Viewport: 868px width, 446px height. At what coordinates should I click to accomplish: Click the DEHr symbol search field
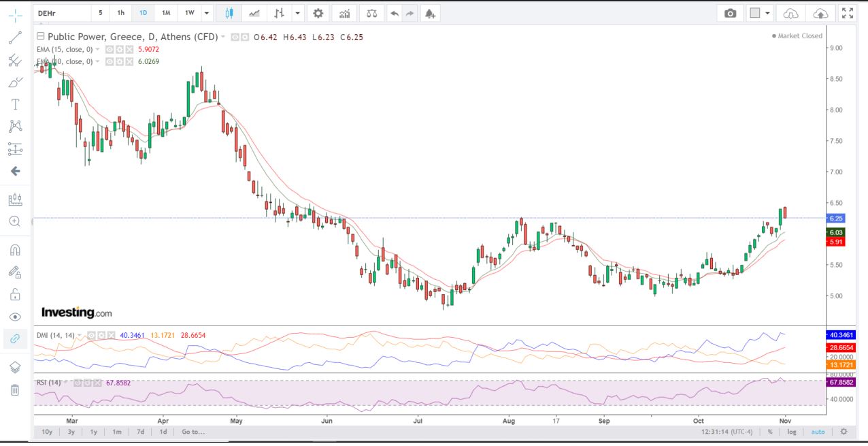tap(61, 13)
